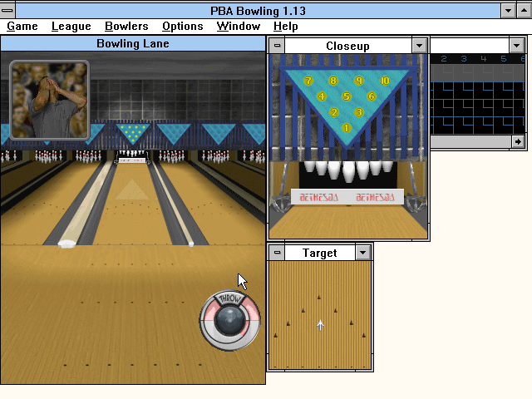This screenshot has height=399, width=532.
Task: Click the THROW label on the ball control
Action: tap(230, 298)
